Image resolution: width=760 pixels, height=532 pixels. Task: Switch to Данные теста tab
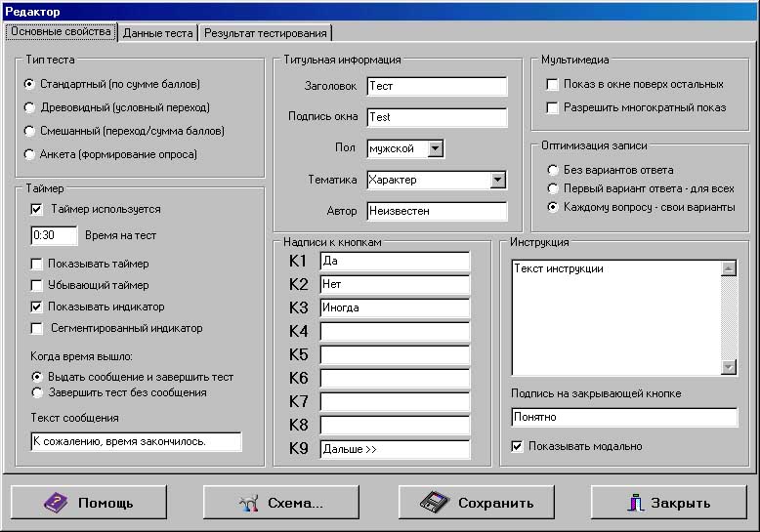[x=158, y=33]
